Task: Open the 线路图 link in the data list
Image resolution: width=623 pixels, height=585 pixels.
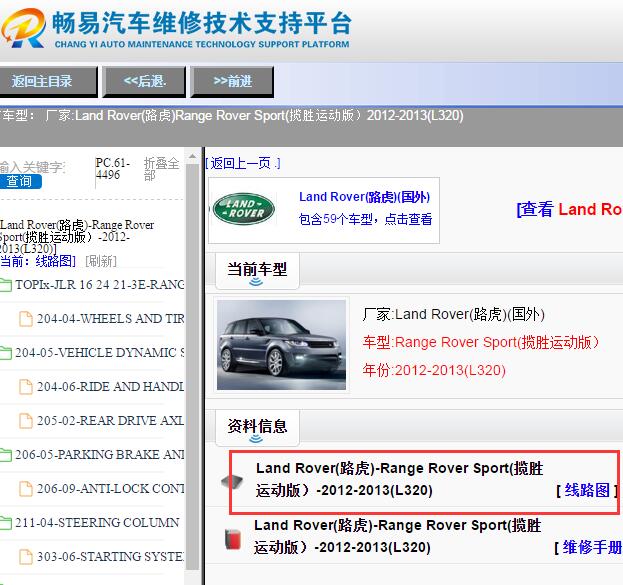Action: (x=587, y=490)
